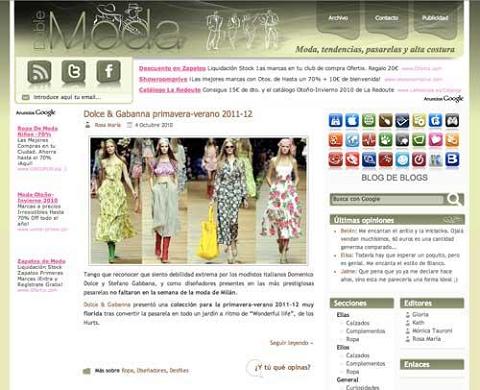The width and height of the screenshot is (480, 390).
Task: Click the red heartbeat pulse blog icon
Action: (369, 140)
